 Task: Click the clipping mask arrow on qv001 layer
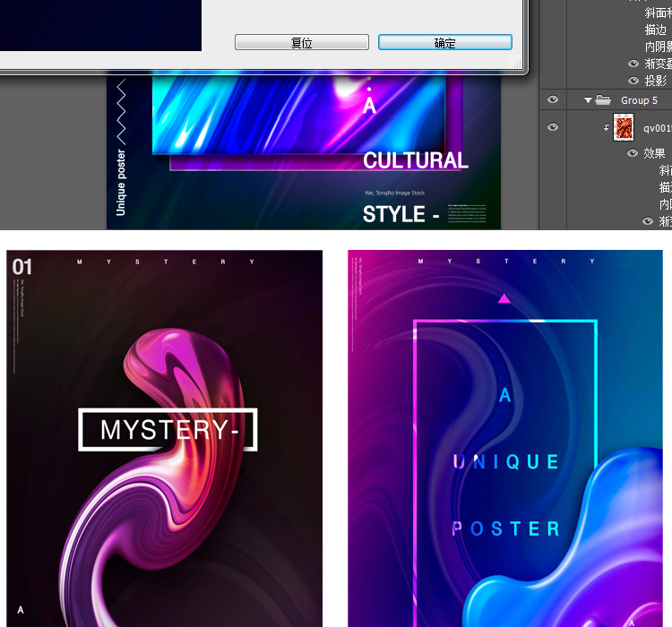click(x=606, y=128)
